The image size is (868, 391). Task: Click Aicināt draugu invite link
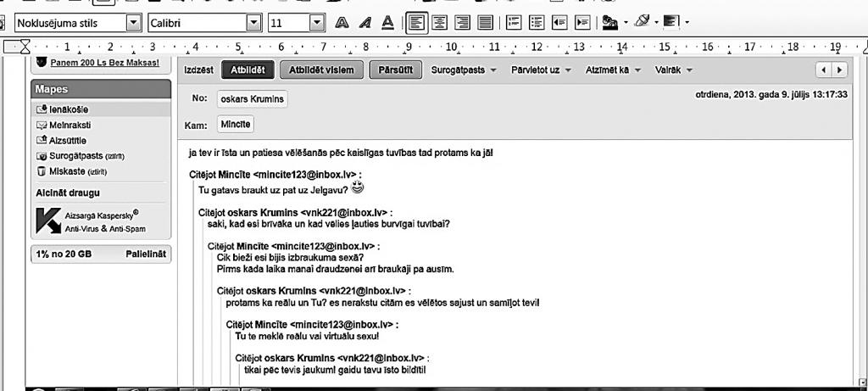(x=68, y=193)
